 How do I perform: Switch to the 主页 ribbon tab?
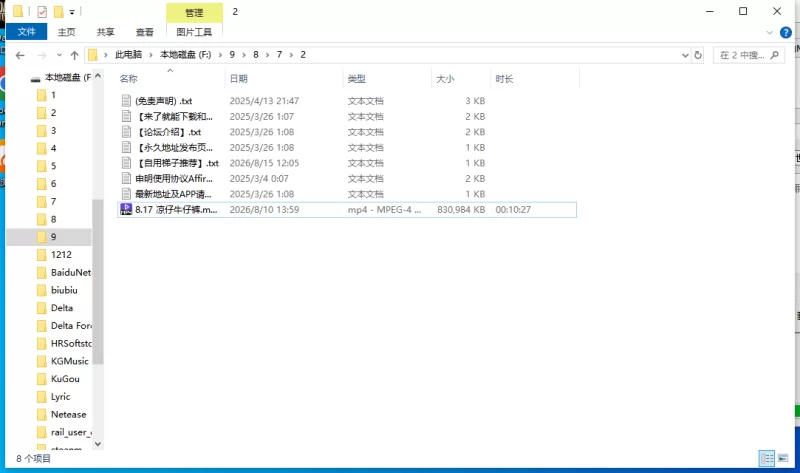pyautogui.click(x=66, y=32)
